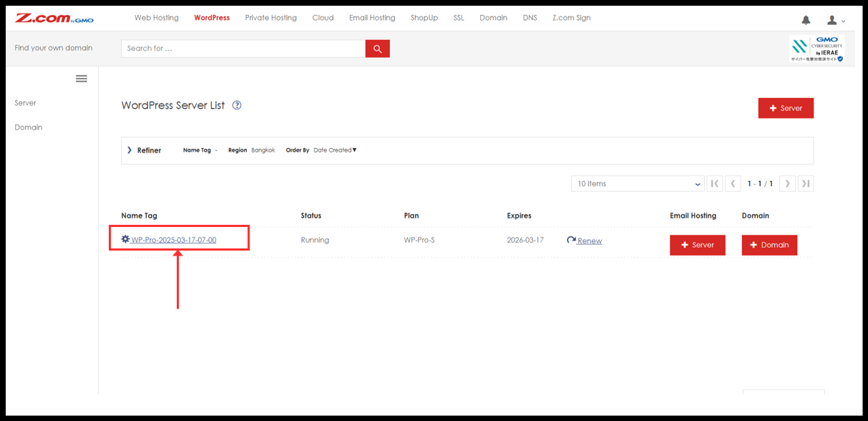
Task: Open the Email Hosting menu
Action: click(372, 18)
